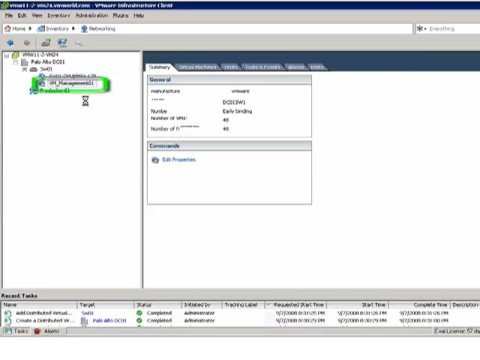Click the green Completed icon for Sw01 task

139,313
